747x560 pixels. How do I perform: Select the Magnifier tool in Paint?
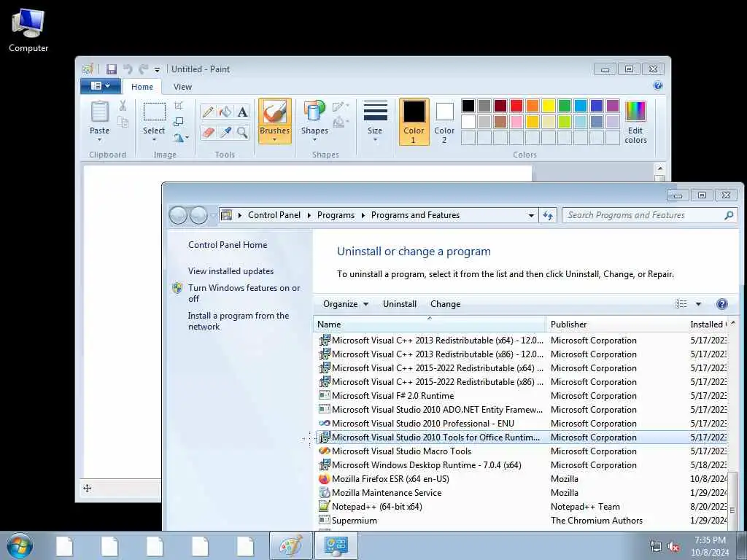click(242, 132)
